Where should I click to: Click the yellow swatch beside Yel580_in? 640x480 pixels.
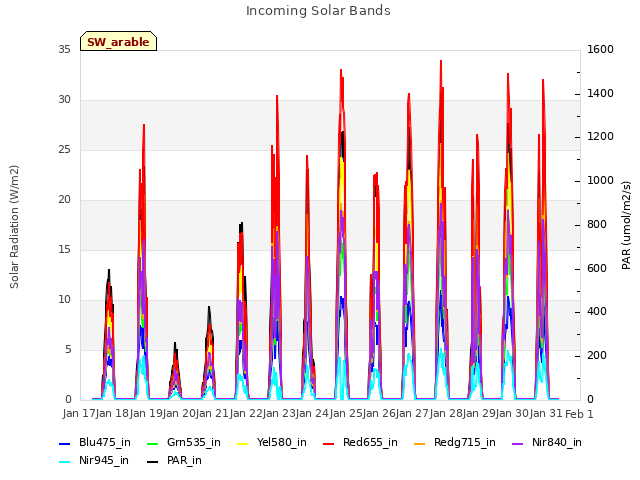click(242, 443)
